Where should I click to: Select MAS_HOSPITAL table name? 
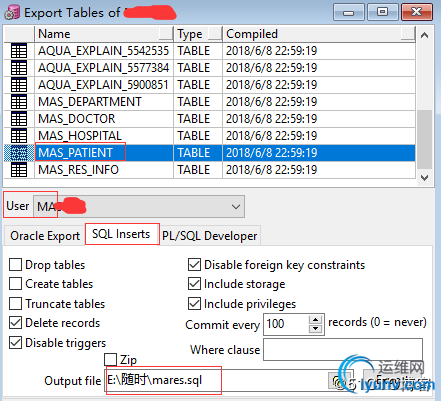[x=80, y=136]
